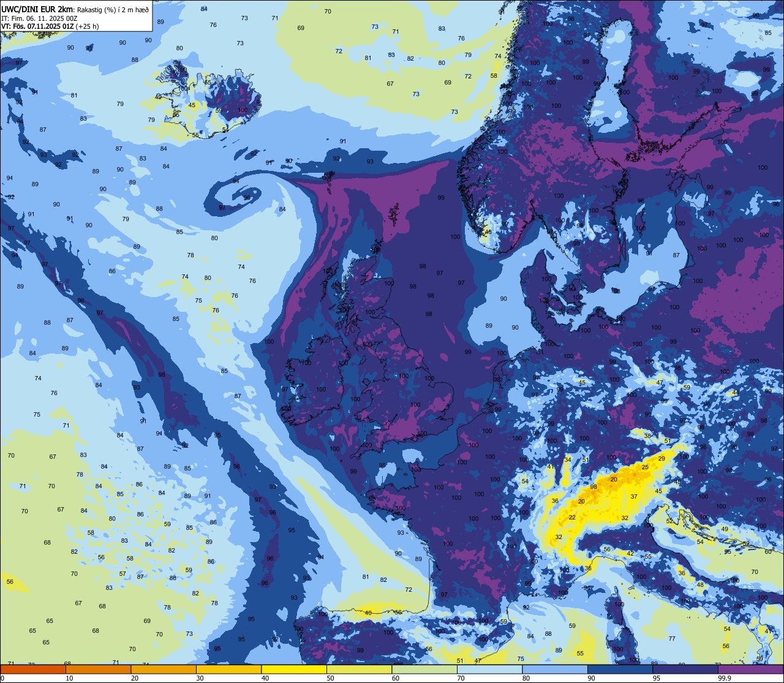This screenshot has height=683, width=784.
Task: Click the "90" tick label on the legend bar
Action: tap(591, 678)
